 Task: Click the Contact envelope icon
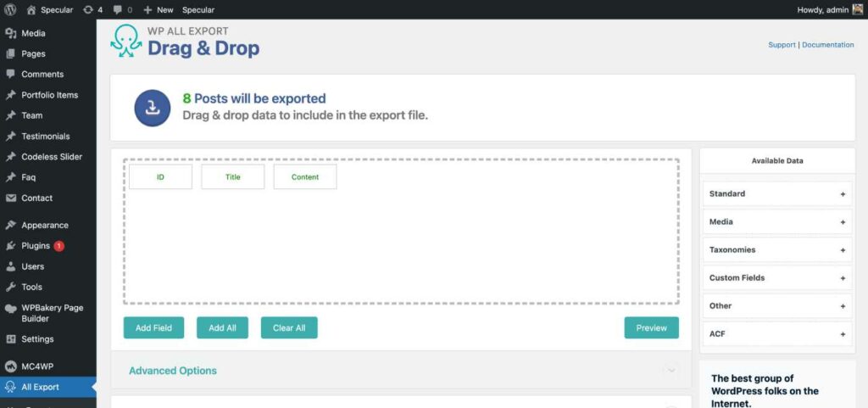pos(10,198)
